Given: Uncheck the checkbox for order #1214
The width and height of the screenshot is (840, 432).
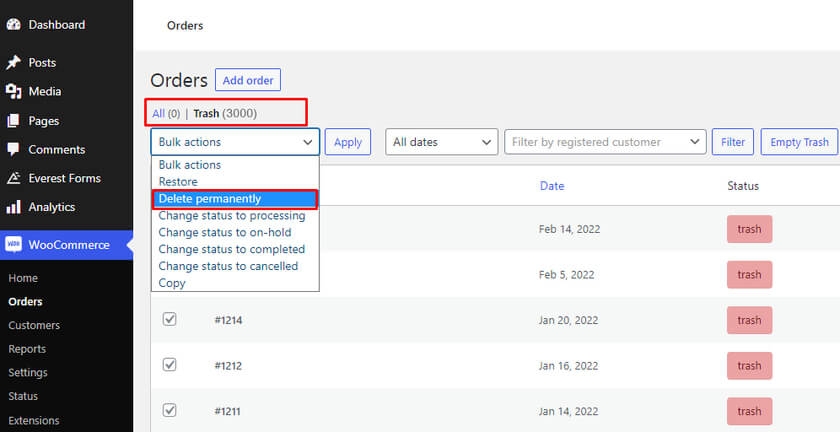Looking at the screenshot, I should (x=169, y=319).
